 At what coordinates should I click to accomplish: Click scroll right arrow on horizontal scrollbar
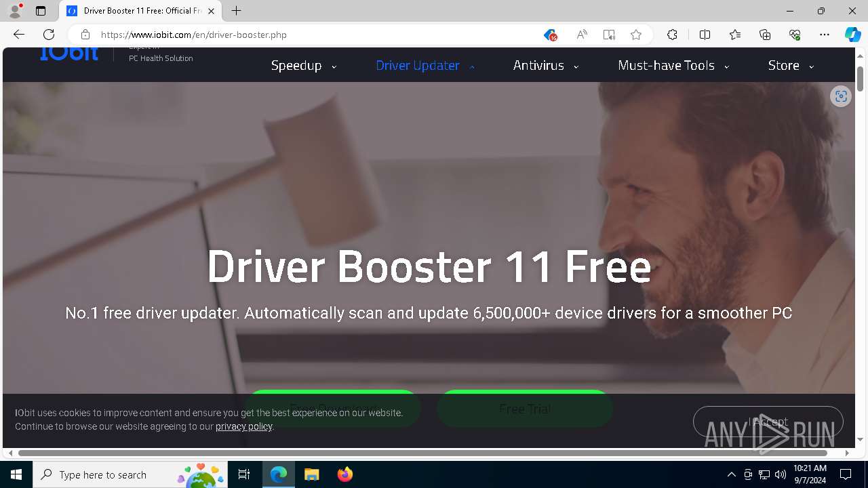(x=847, y=453)
